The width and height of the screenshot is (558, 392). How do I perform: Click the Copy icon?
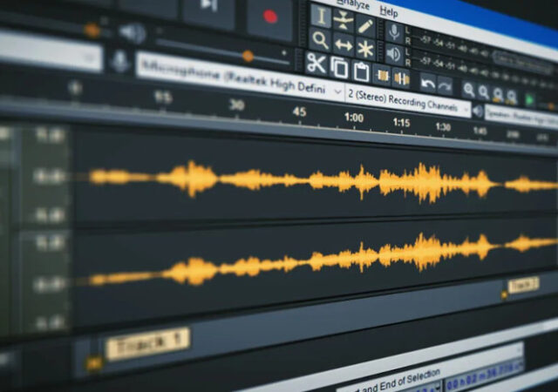[339, 68]
